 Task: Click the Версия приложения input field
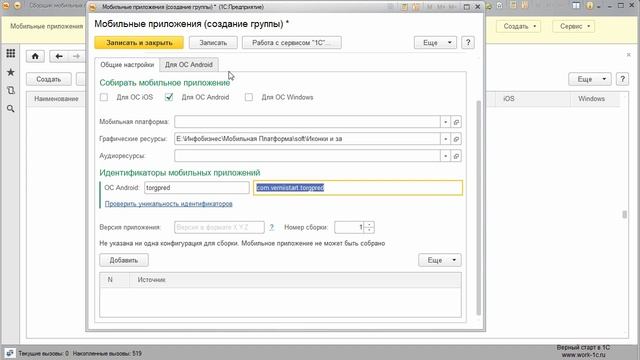point(219,227)
